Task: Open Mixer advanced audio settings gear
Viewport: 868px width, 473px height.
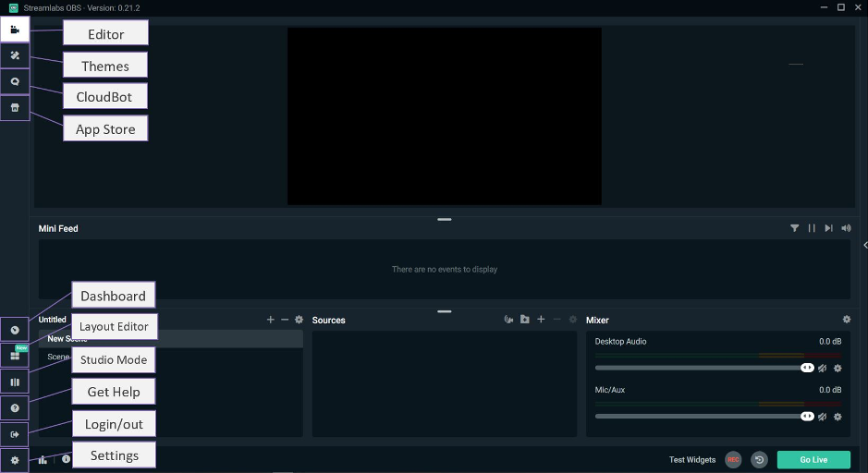Action: 847,320
